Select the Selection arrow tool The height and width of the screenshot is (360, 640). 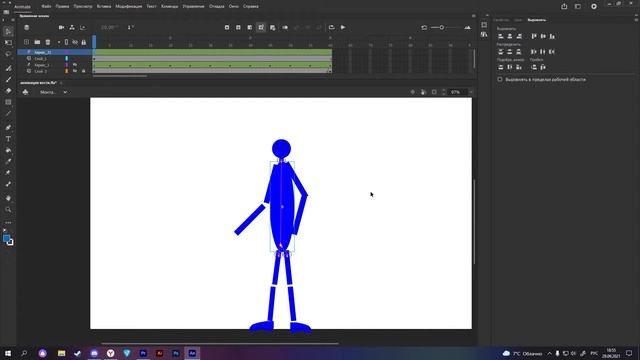point(8,31)
